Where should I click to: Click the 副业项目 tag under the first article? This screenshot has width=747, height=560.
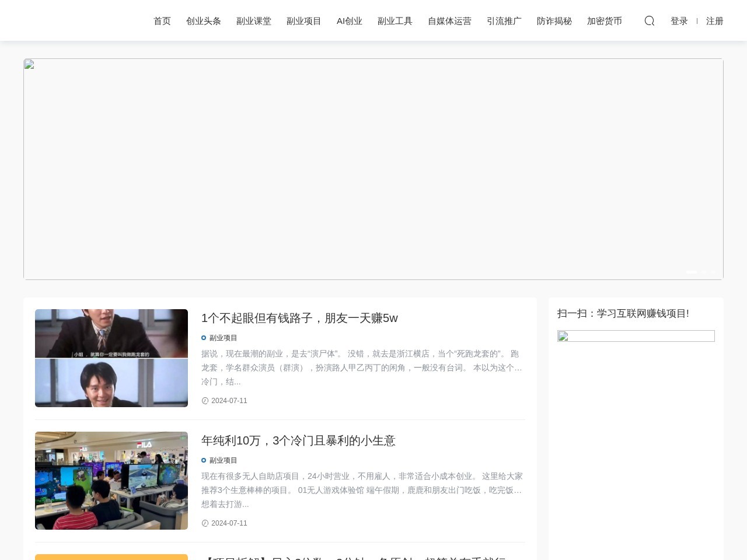coord(223,338)
